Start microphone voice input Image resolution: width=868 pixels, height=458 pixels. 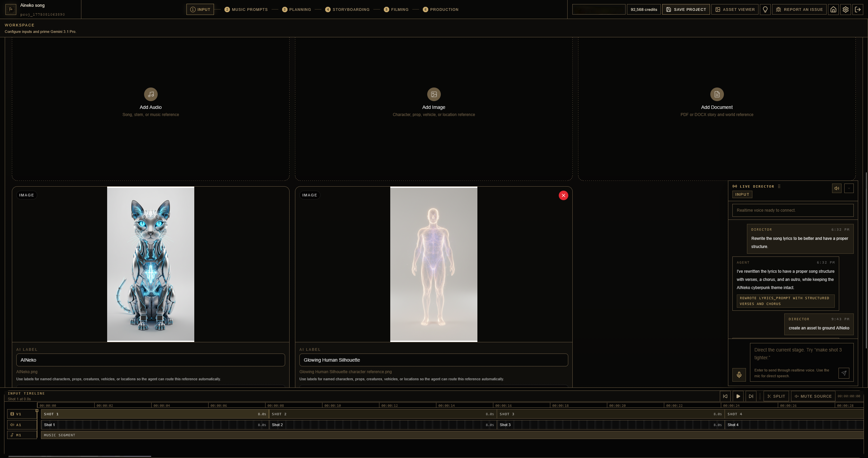tap(739, 375)
